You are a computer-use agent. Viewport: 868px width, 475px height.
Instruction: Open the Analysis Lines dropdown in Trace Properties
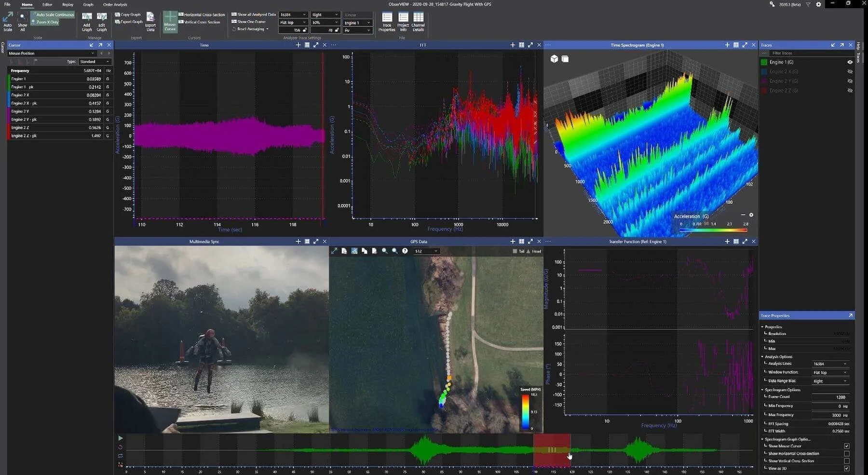click(829, 364)
